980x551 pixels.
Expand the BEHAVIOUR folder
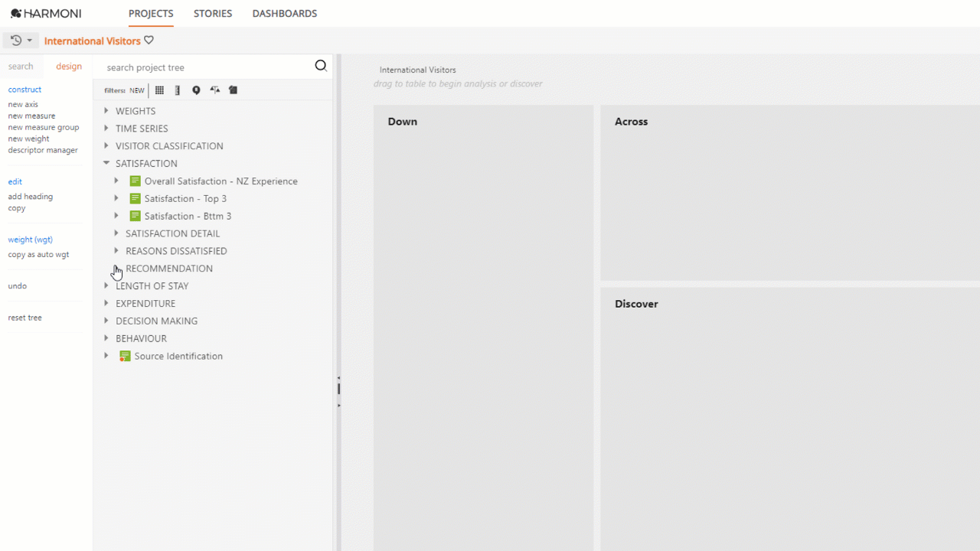106,339
